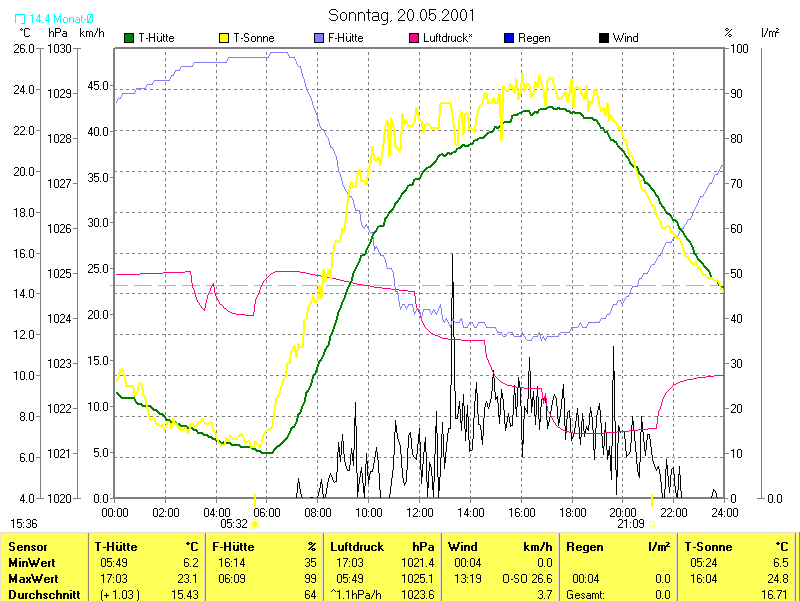Image resolution: width=800 pixels, height=601 pixels.
Task: Click the green T-Hütte legend swatch
Action: click(x=129, y=38)
